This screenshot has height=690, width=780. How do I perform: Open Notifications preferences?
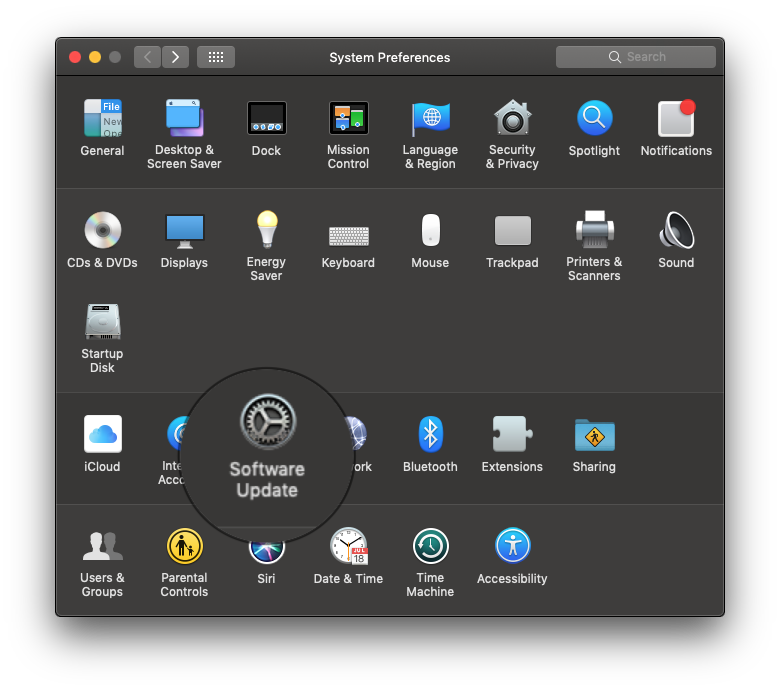(x=676, y=119)
